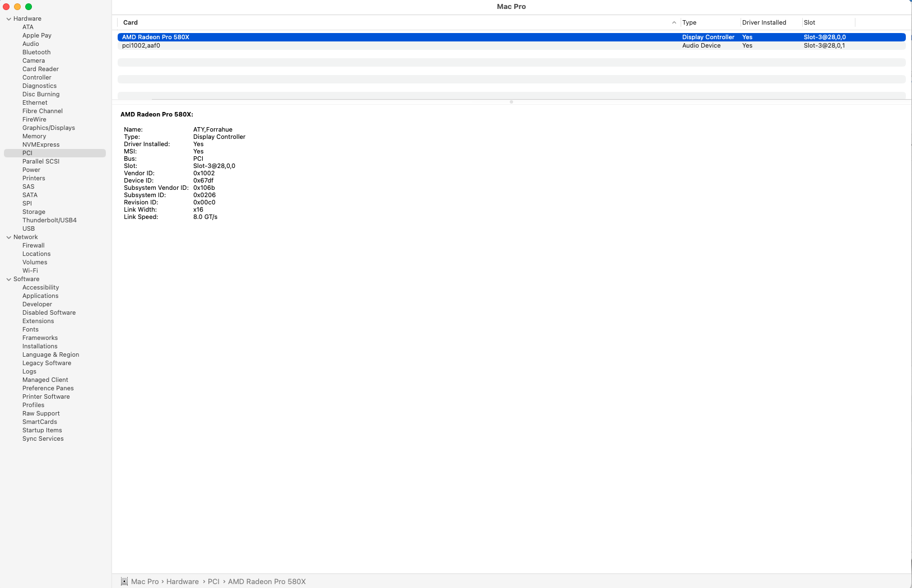The image size is (912, 588).
Task: Open Installations in the sidebar
Action: pyautogui.click(x=40, y=347)
